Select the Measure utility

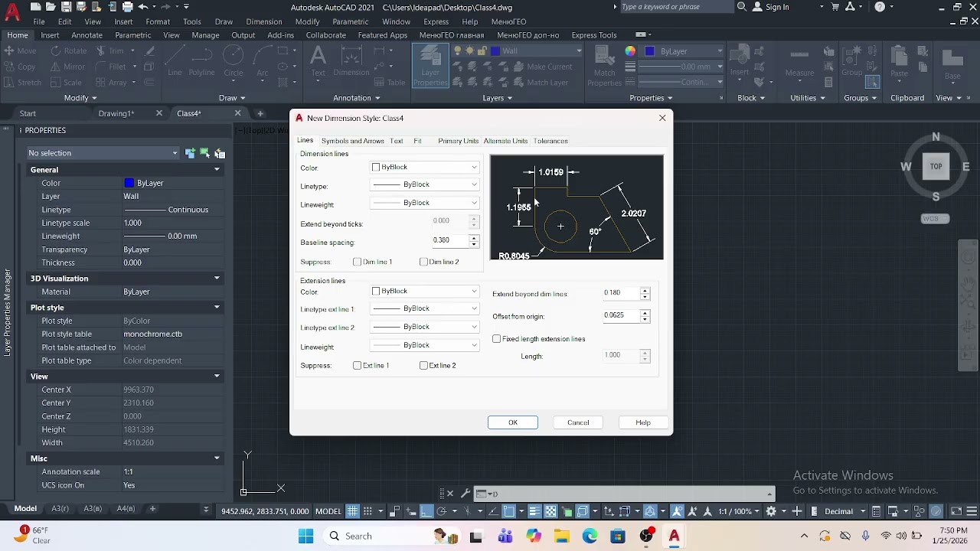pyautogui.click(x=799, y=61)
